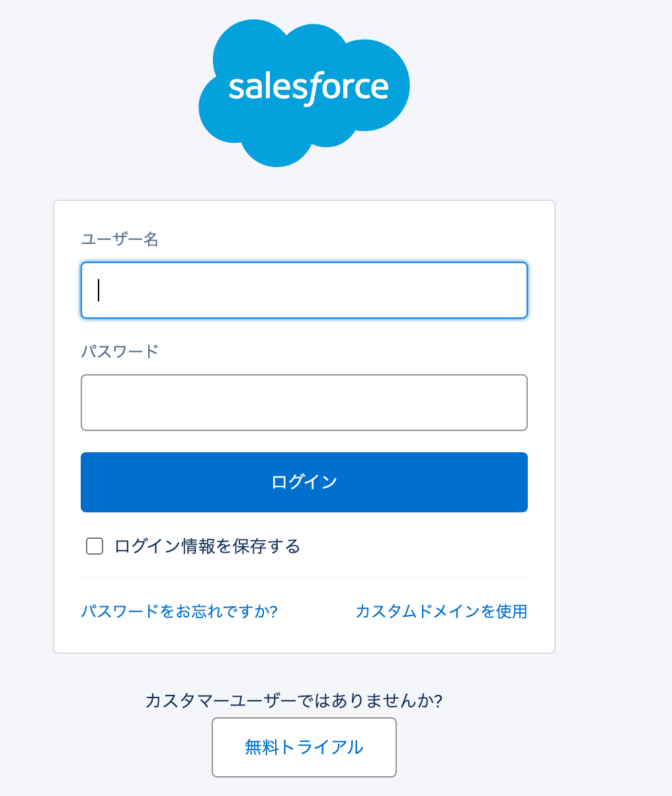Follow the カスタムドメインを使用 link
The image size is (672, 796).
[x=441, y=611]
